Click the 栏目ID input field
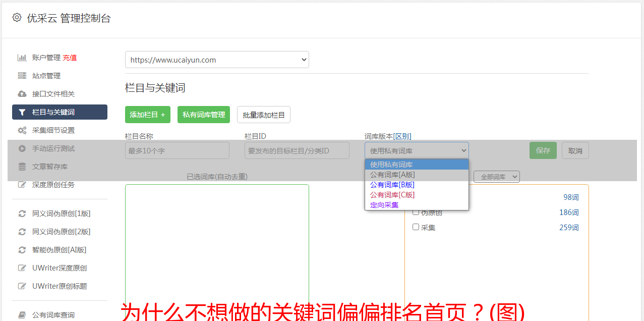 pyautogui.click(x=297, y=150)
